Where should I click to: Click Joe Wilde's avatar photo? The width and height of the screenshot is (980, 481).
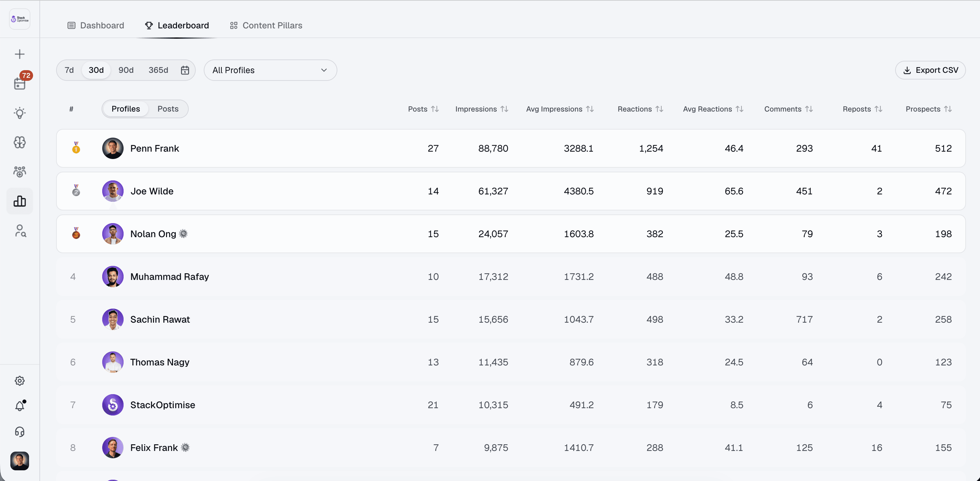[x=113, y=191]
